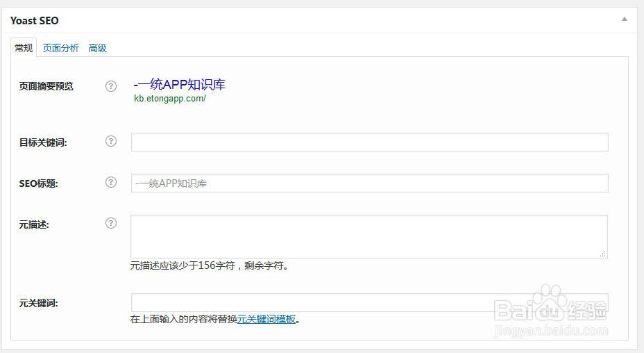Image resolution: width=644 pixels, height=353 pixels.
Task: Click the 目标关键词: label
Action: 43,142
